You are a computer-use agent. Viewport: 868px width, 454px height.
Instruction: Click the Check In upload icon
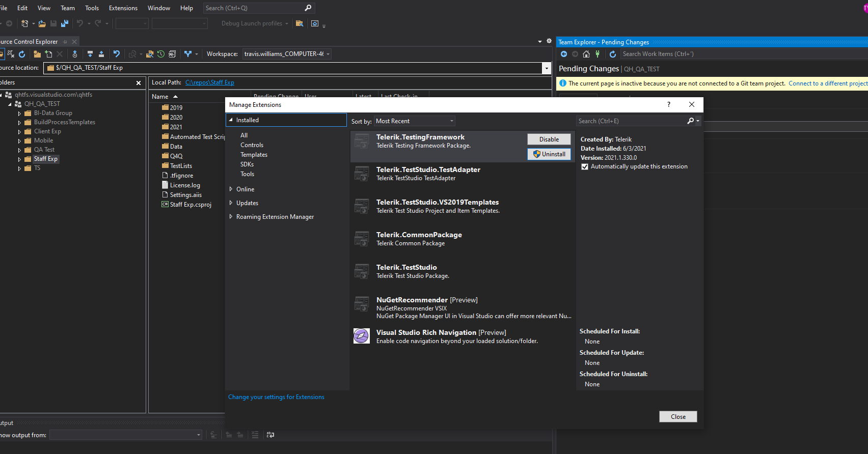[101, 54]
